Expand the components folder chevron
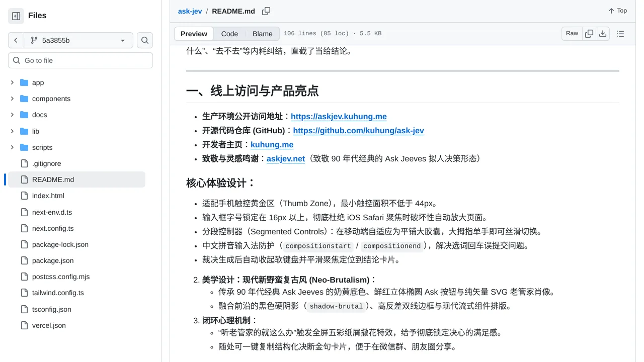This screenshot has height=362, width=644. (x=12, y=99)
